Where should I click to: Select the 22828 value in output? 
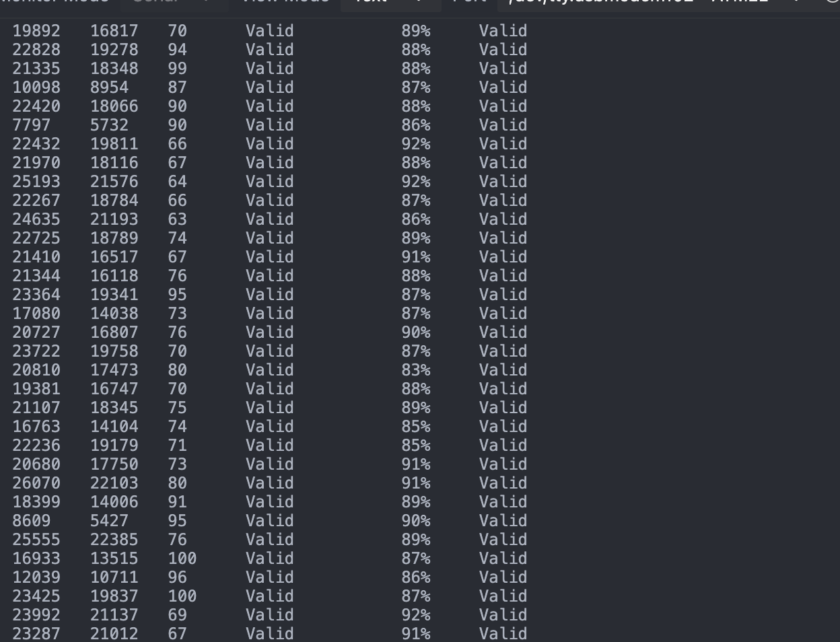[36, 50]
